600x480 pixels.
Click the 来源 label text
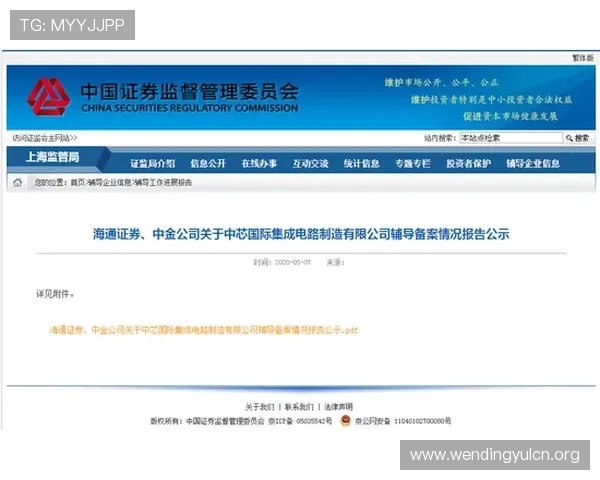click(x=335, y=263)
